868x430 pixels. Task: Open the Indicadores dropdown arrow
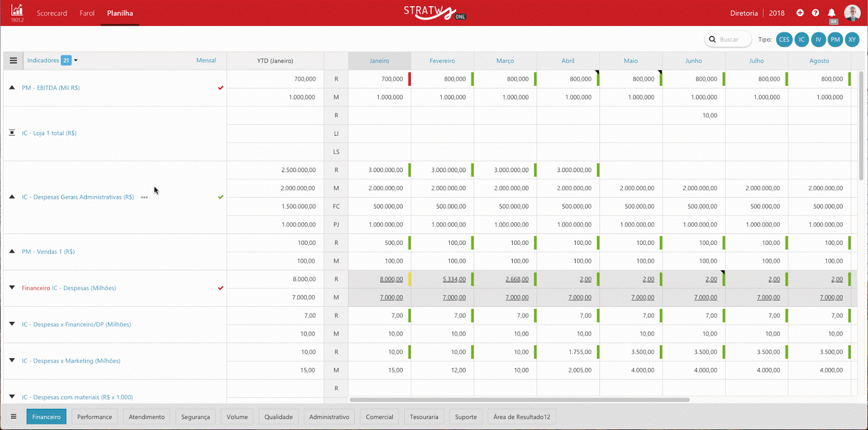76,60
